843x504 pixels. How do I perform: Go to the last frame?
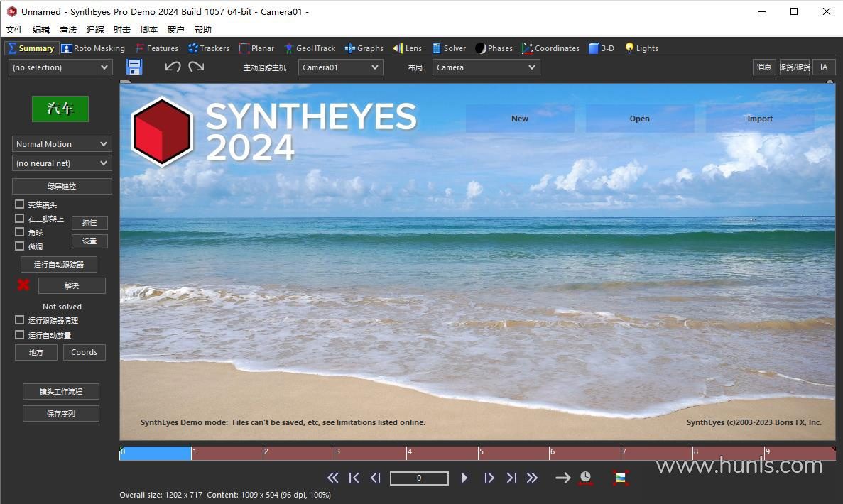[x=511, y=478]
